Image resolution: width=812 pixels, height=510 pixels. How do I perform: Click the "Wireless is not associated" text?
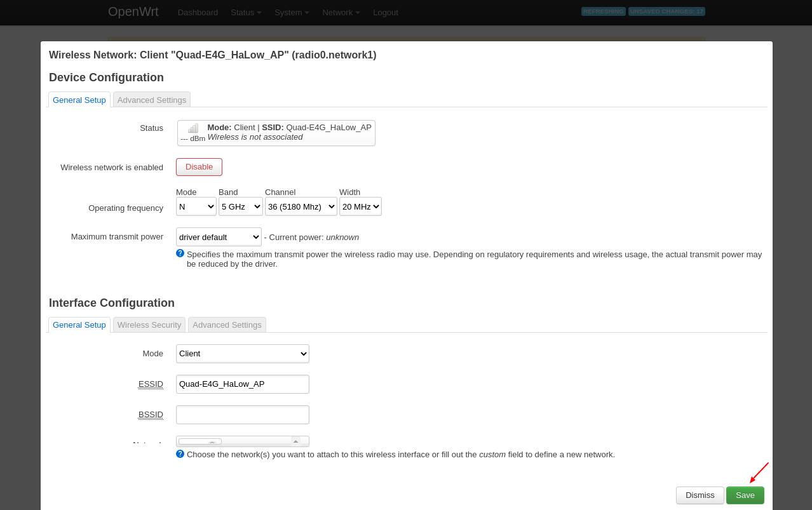pyautogui.click(x=255, y=137)
